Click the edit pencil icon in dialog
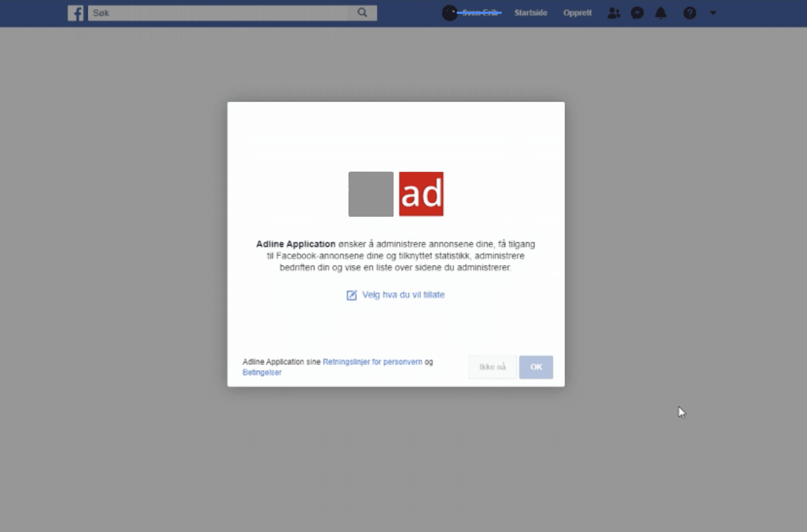Screen dimensions: 807x532 tap(352, 295)
